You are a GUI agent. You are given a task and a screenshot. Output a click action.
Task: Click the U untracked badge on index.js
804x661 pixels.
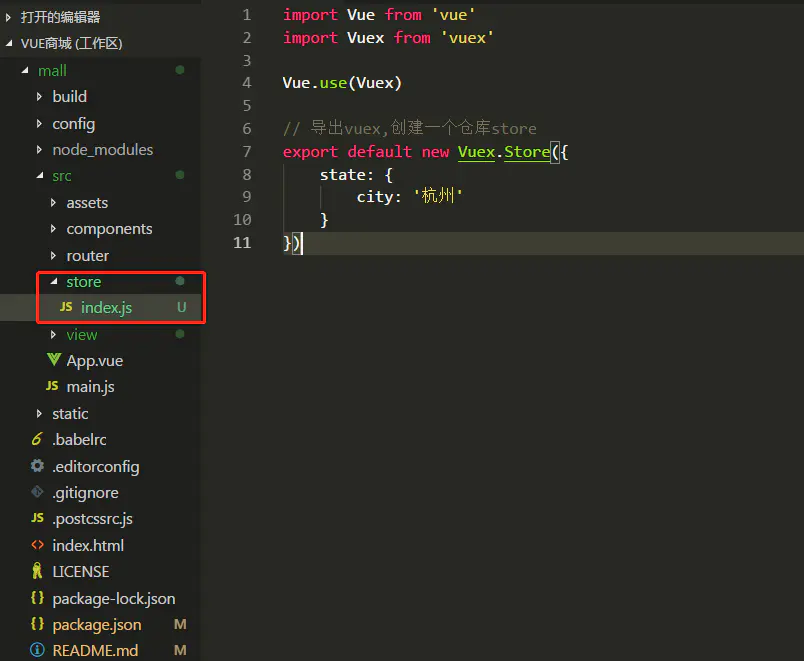click(x=182, y=307)
